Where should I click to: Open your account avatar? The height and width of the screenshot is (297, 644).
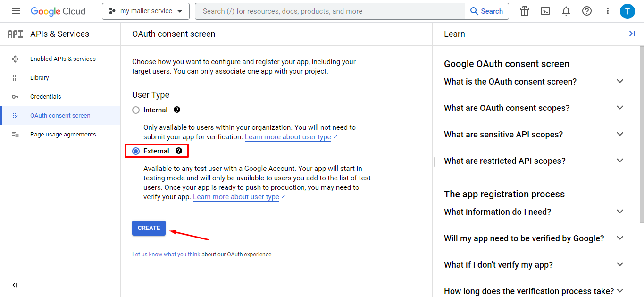click(627, 11)
